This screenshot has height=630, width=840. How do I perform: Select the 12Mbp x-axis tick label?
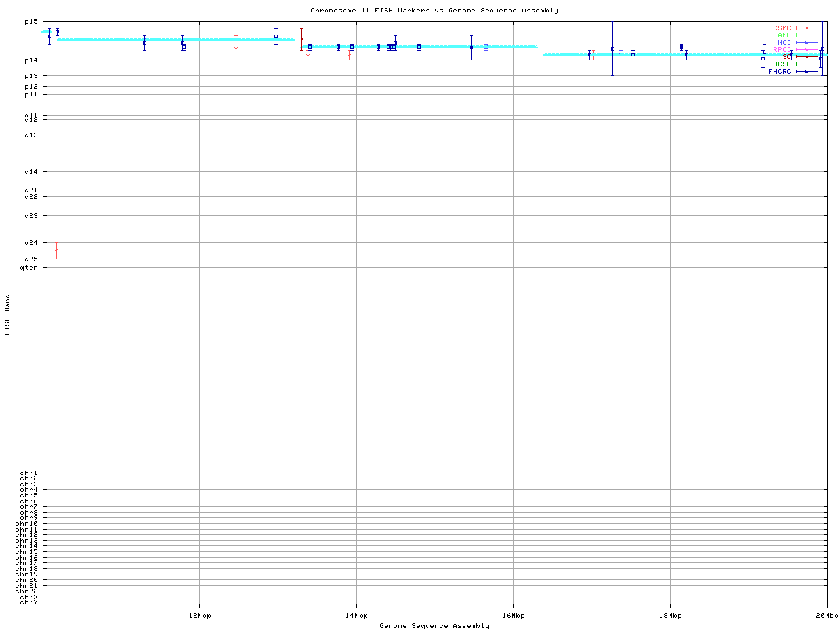(199, 616)
